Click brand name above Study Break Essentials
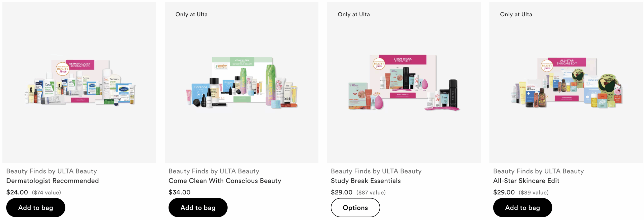This screenshot has height=220, width=644. click(376, 171)
